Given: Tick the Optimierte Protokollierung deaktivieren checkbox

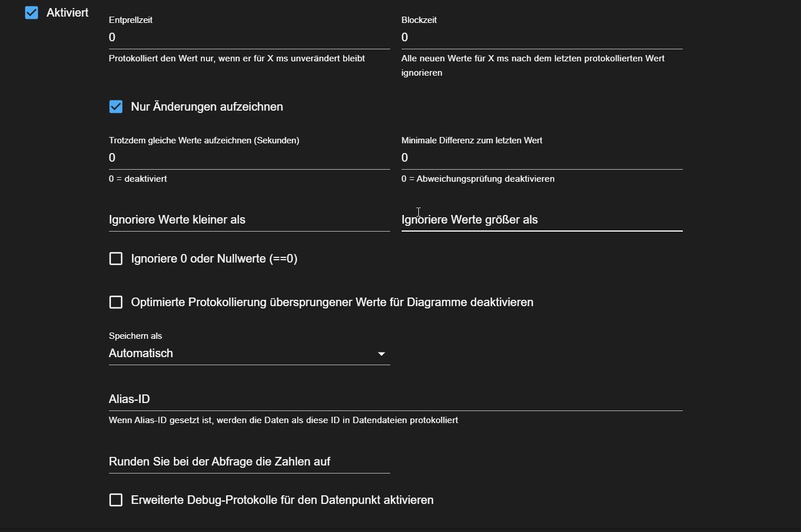Looking at the screenshot, I should click(x=116, y=302).
